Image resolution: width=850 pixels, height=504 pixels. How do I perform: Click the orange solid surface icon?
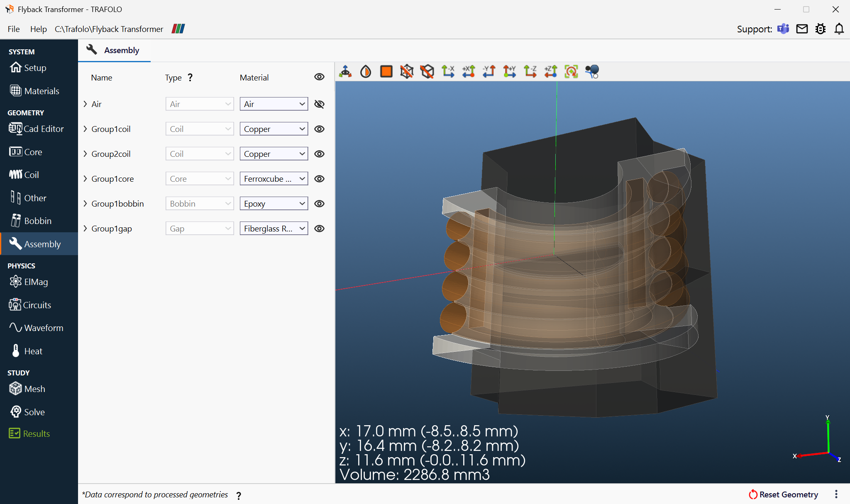tap(386, 71)
